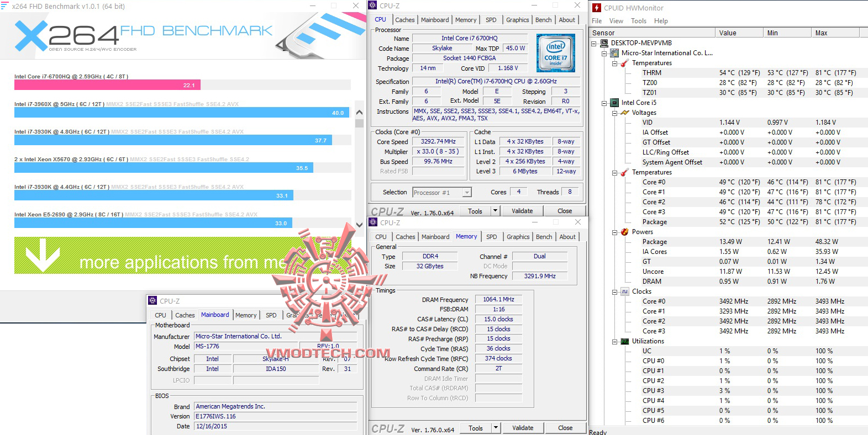The width and height of the screenshot is (868, 435).
Task: Open Caches tab in the CPU-Z motherboard window
Action: [x=185, y=315]
